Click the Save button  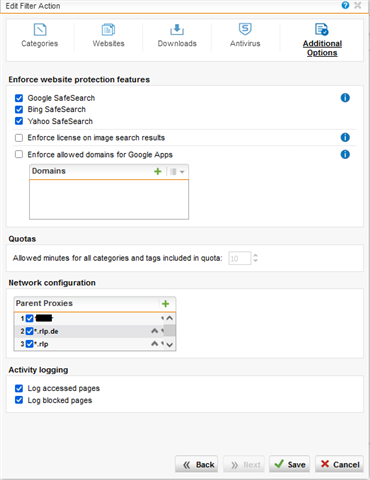pos(290,464)
